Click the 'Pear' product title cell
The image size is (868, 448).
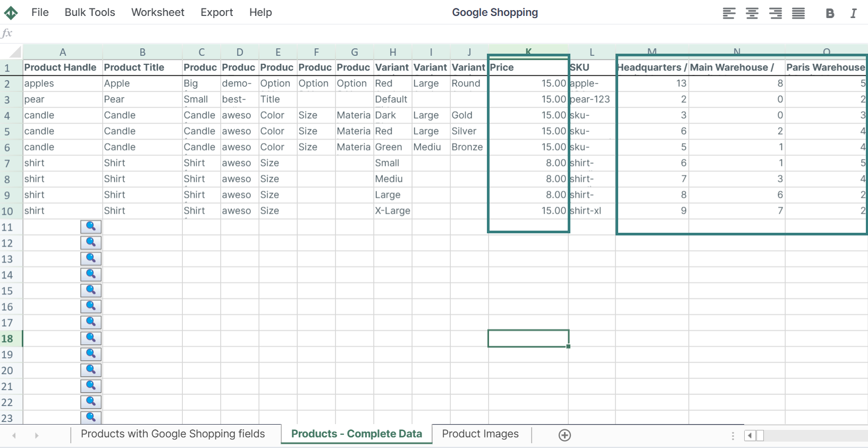coord(142,99)
